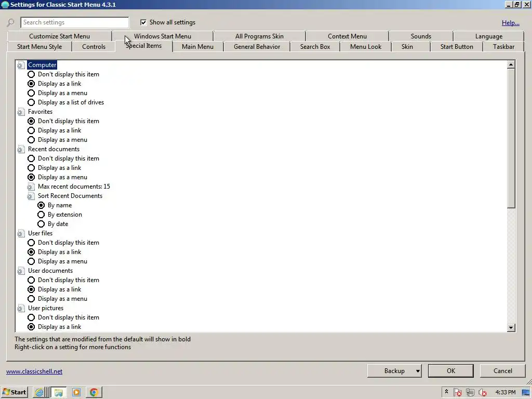This screenshot has width=532, height=399.
Task: Click the Classic Start Menu title icon
Action: [x=5, y=5]
